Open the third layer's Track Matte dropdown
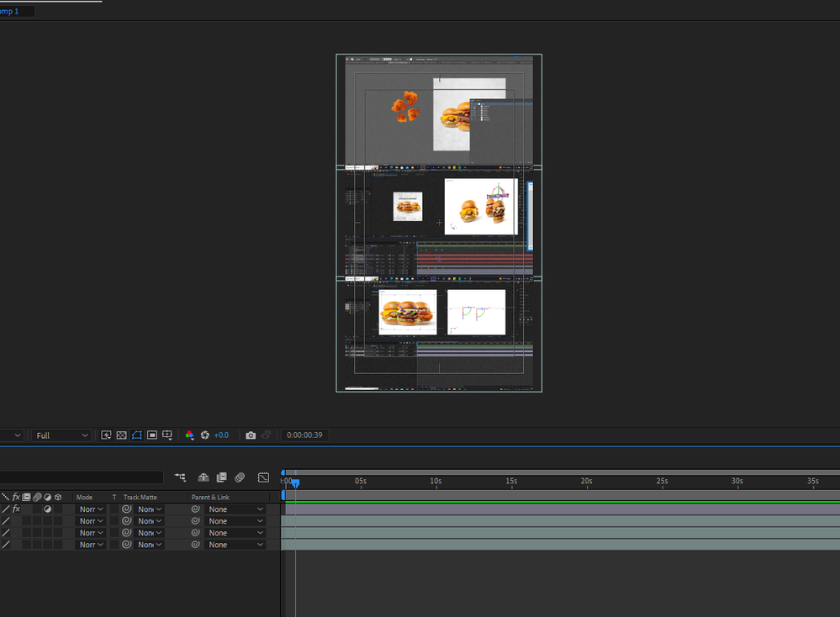 tap(150, 532)
